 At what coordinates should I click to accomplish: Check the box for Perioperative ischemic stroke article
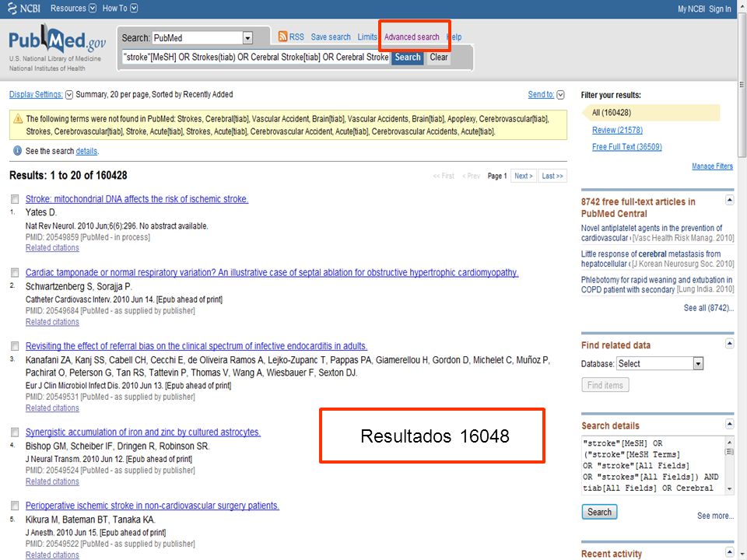pyautogui.click(x=15, y=506)
